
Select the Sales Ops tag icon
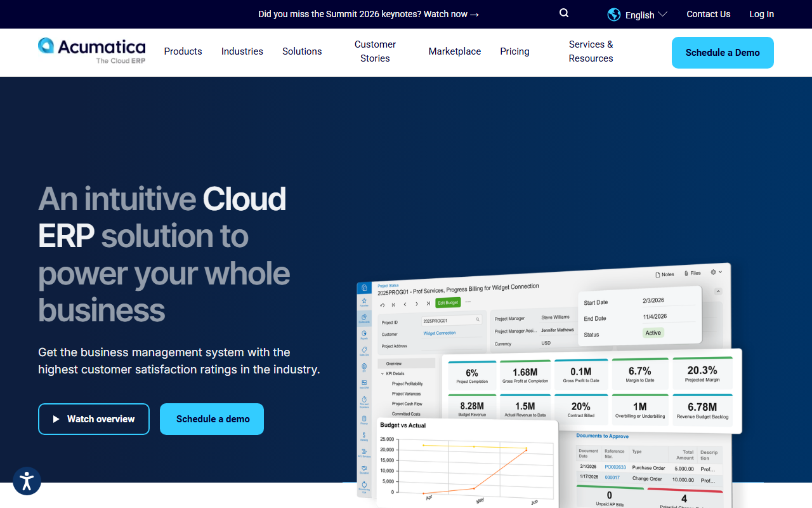point(364,351)
